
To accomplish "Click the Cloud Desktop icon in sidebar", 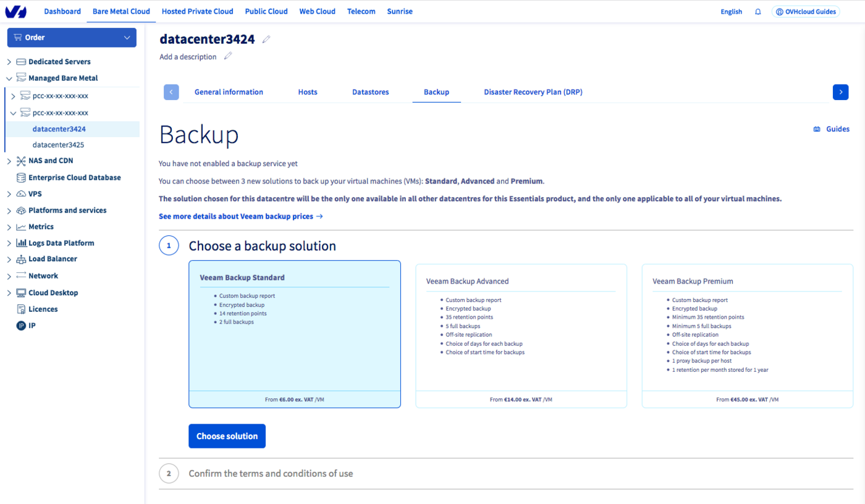I will pos(20,292).
